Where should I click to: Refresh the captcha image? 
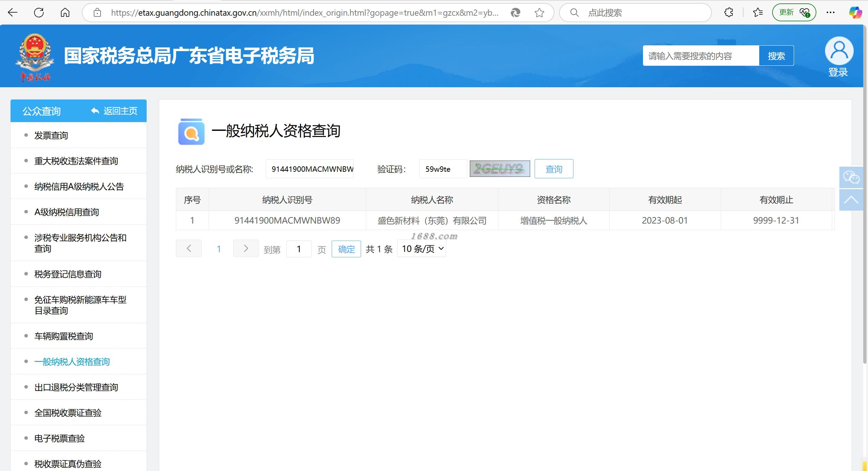point(500,169)
